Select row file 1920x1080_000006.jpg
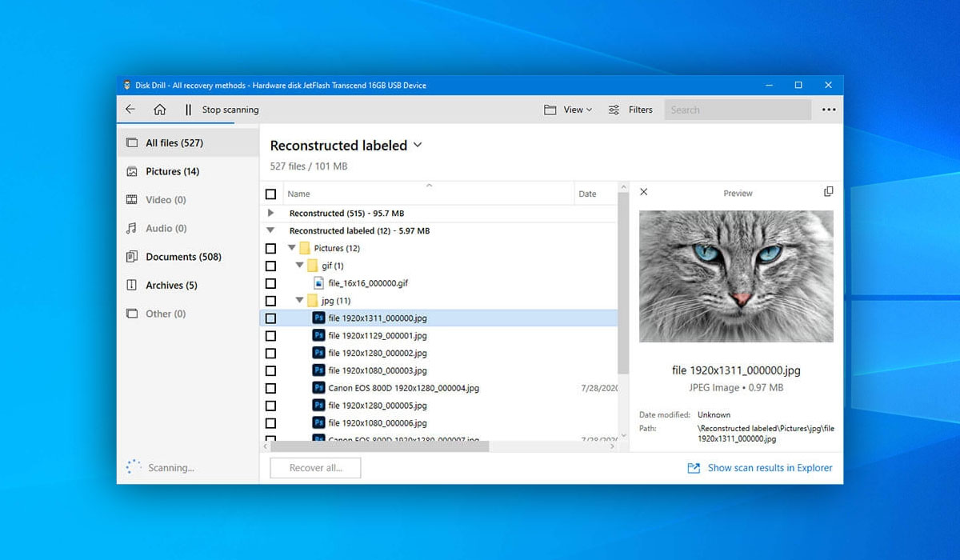Image resolution: width=960 pixels, height=560 pixels. click(439, 422)
